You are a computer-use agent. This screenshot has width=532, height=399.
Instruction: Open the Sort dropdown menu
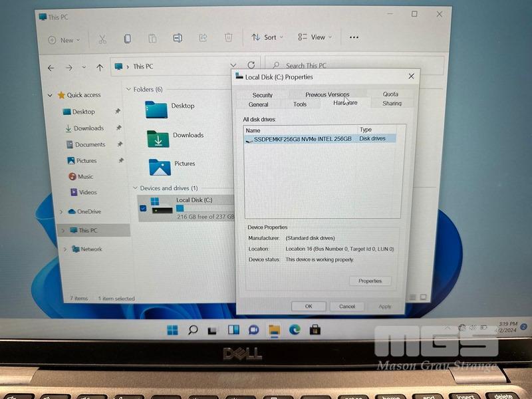(267, 37)
